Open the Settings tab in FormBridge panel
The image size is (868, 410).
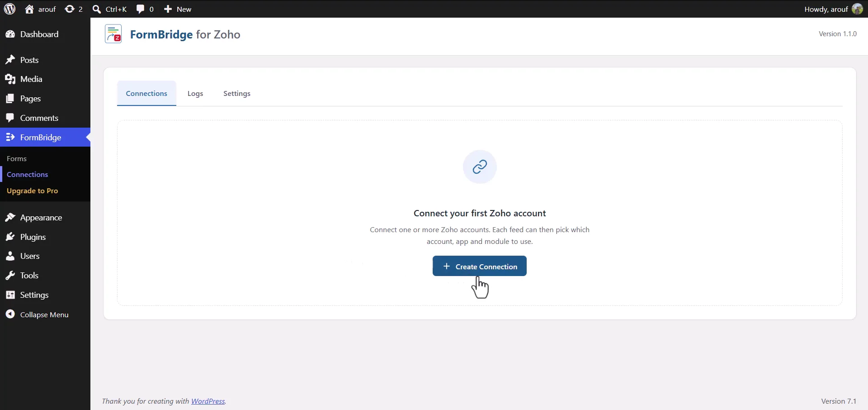click(x=237, y=93)
